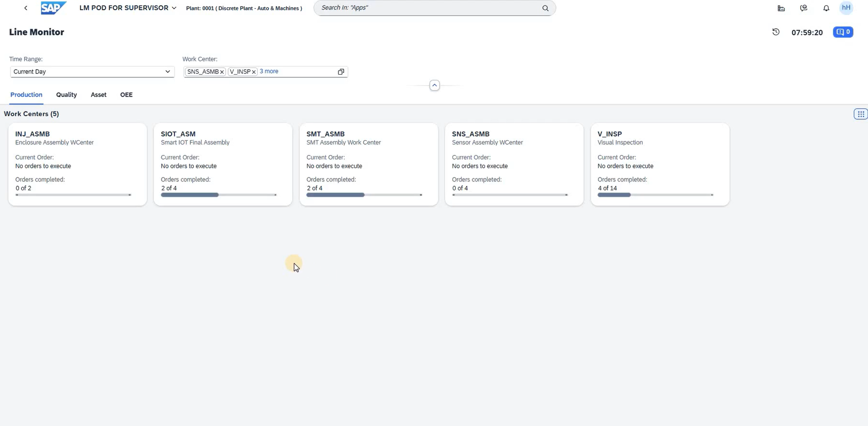The image size is (868, 426).
Task: Click the refresh history clock icon
Action: tap(776, 32)
